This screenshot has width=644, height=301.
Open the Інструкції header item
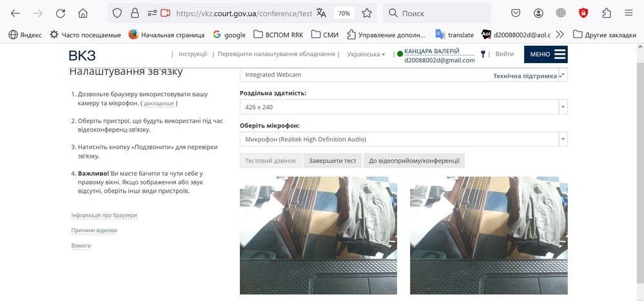click(x=193, y=54)
